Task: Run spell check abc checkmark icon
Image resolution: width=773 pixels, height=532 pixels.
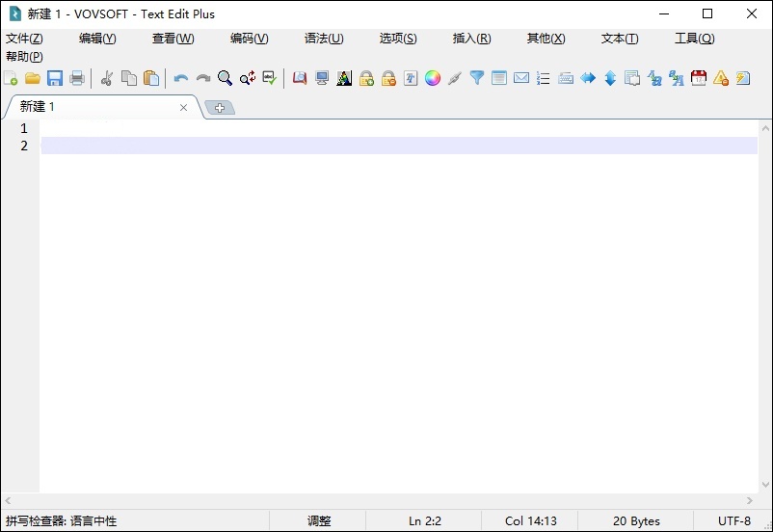Action: tap(270, 78)
